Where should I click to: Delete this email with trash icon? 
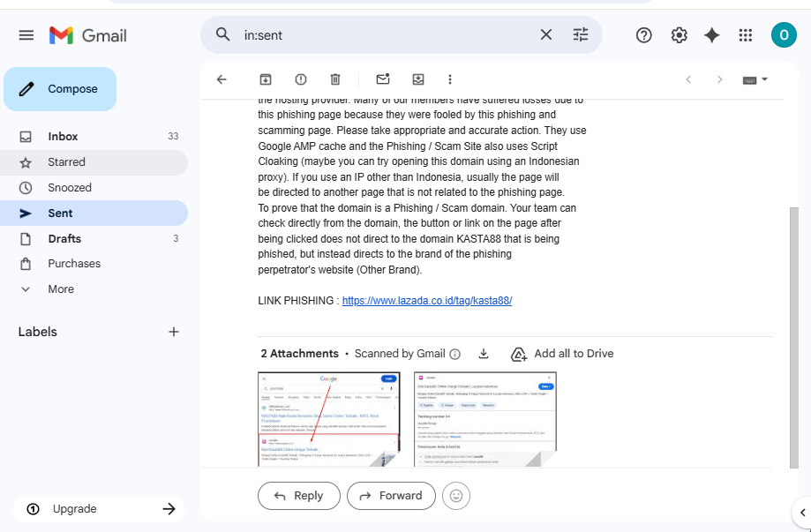coord(335,79)
